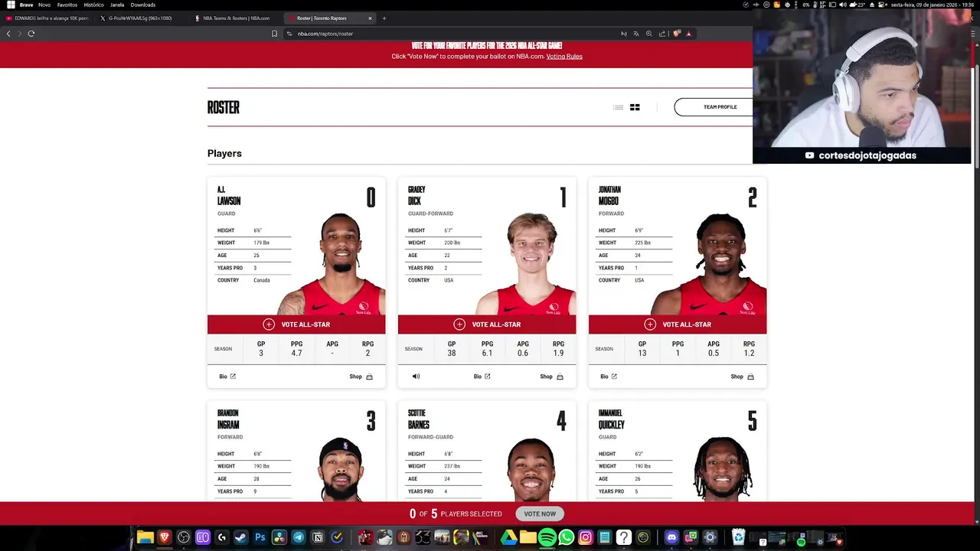The width and height of the screenshot is (980, 551).
Task: Open the Team Profile button
Action: (714, 107)
